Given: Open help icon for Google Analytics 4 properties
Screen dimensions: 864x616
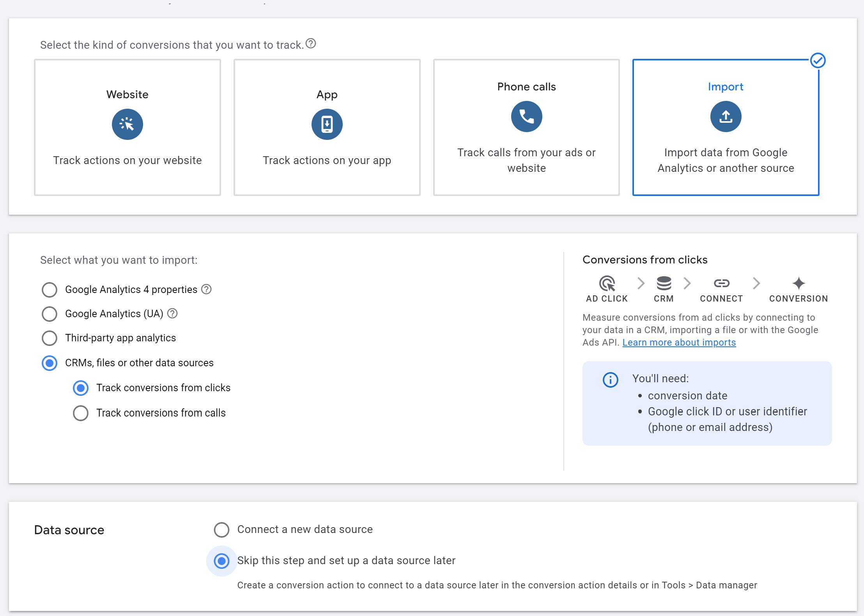Looking at the screenshot, I should pos(206,289).
